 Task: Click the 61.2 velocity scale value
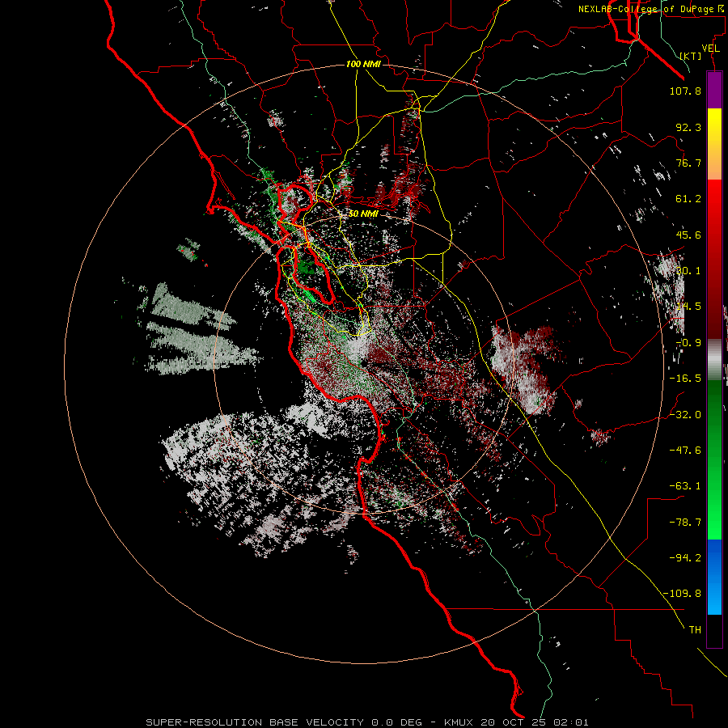tap(688, 199)
